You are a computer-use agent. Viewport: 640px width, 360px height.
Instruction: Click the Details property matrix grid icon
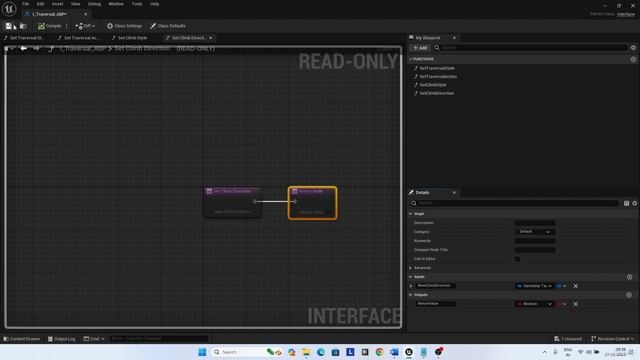627,203
